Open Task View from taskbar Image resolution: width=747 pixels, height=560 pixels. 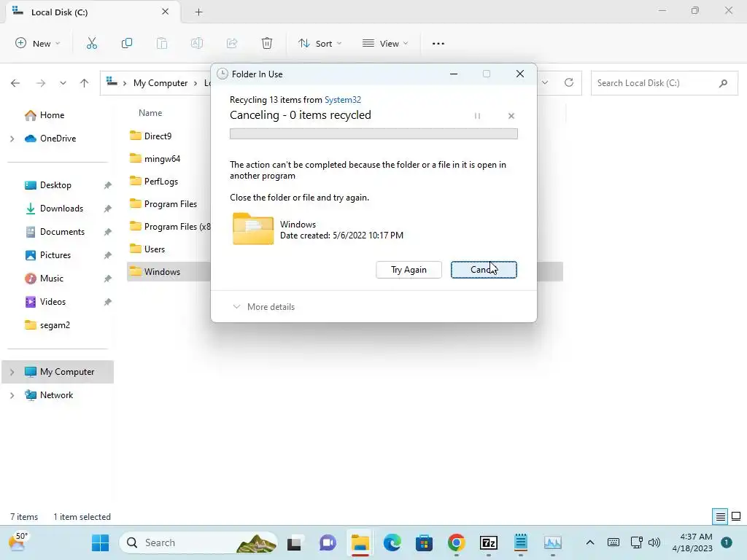(x=295, y=542)
